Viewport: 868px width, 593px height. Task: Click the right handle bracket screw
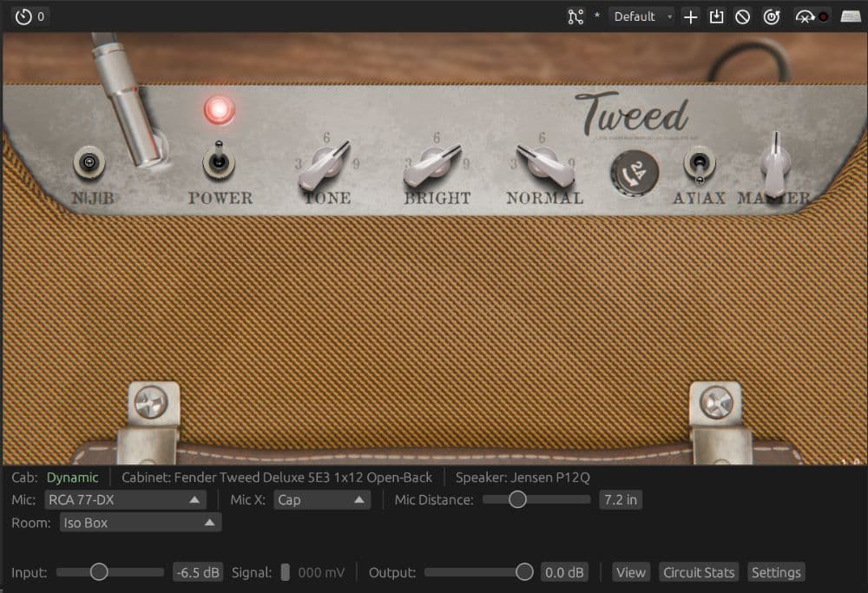[x=716, y=402]
